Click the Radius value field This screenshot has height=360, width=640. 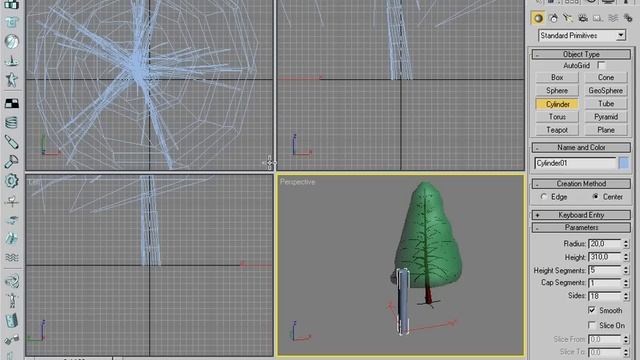(605, 244)
